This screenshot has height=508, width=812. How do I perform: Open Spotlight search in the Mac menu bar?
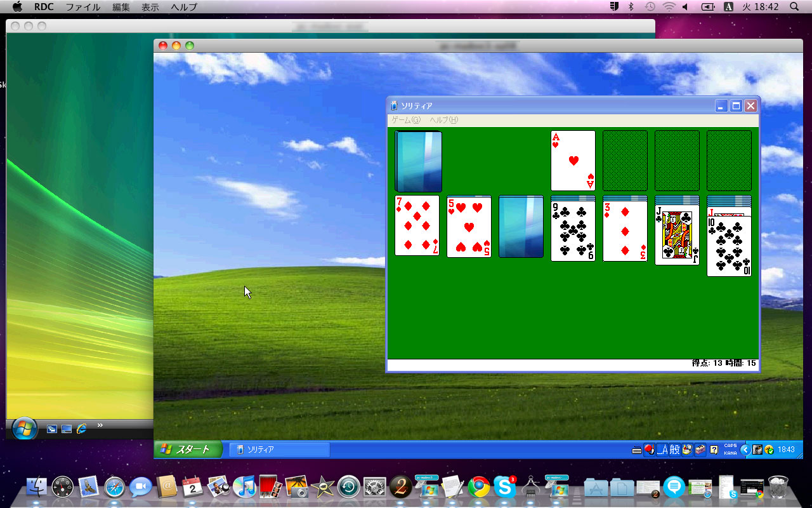pos(794,7)
